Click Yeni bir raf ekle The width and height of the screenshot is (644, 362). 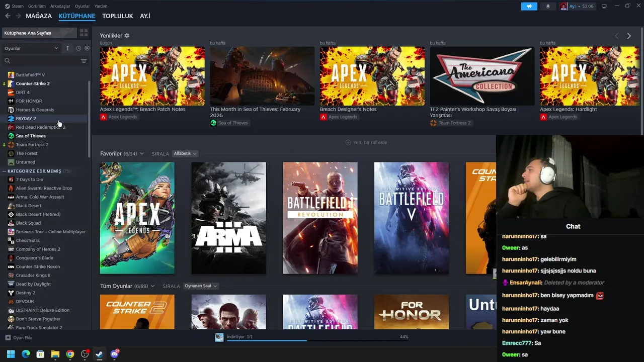(x=366, y=142)
